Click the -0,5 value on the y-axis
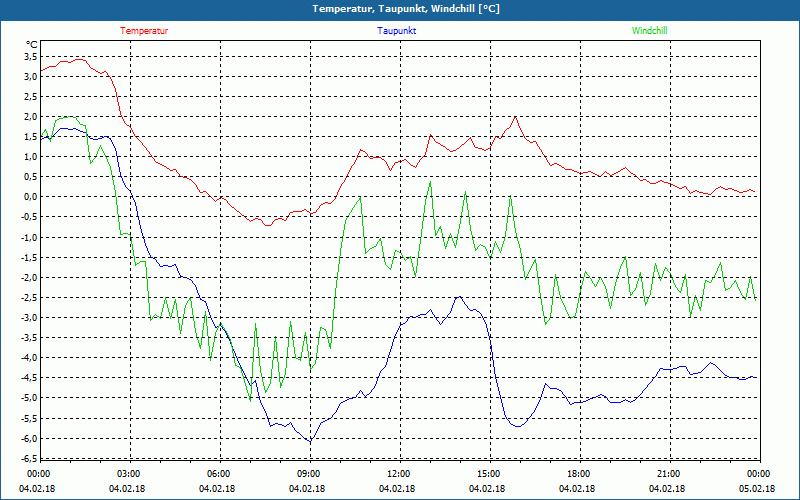Image resolution: width=800 pixels, height=500 pixels. tap(30, 217)
